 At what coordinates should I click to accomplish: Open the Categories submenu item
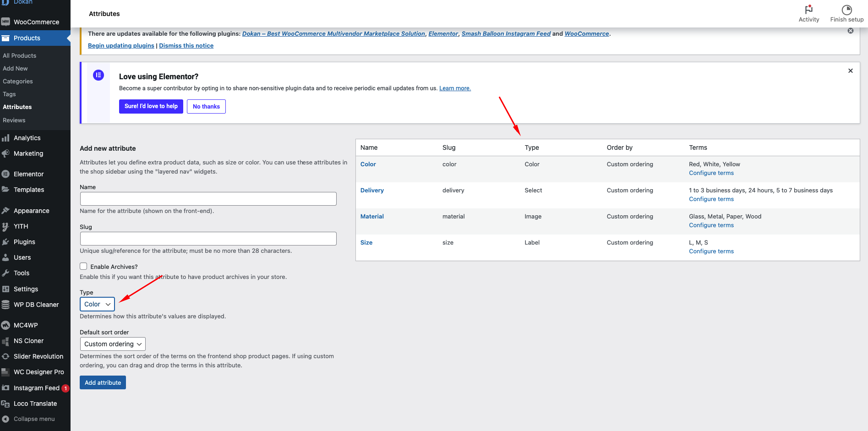click(x=18, y=82)
